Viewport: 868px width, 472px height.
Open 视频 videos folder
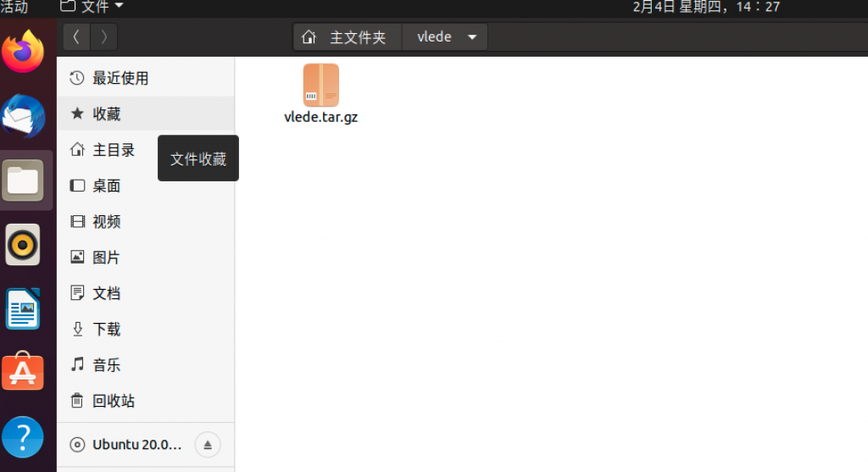tap(146, 221)
